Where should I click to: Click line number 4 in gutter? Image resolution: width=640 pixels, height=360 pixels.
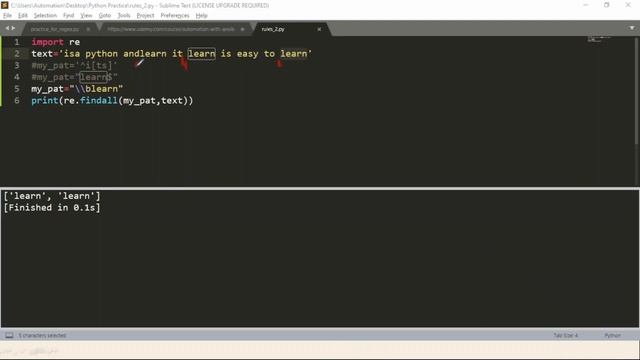coord(17,77)
